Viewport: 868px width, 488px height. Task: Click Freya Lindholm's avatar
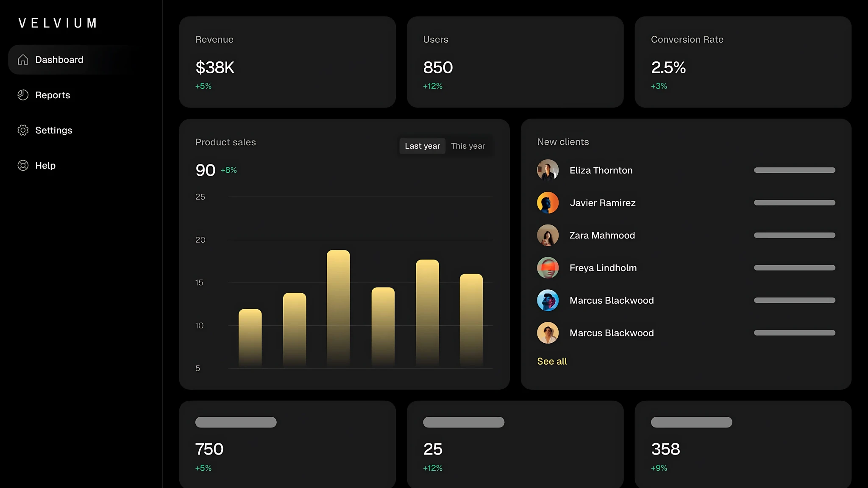coord(548,268)
